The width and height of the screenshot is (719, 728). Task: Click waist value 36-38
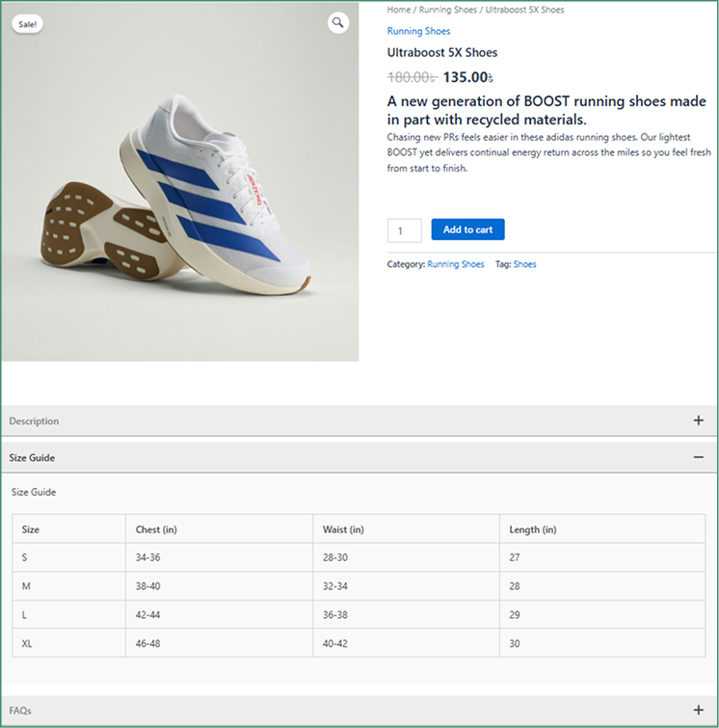pos(335,615)
